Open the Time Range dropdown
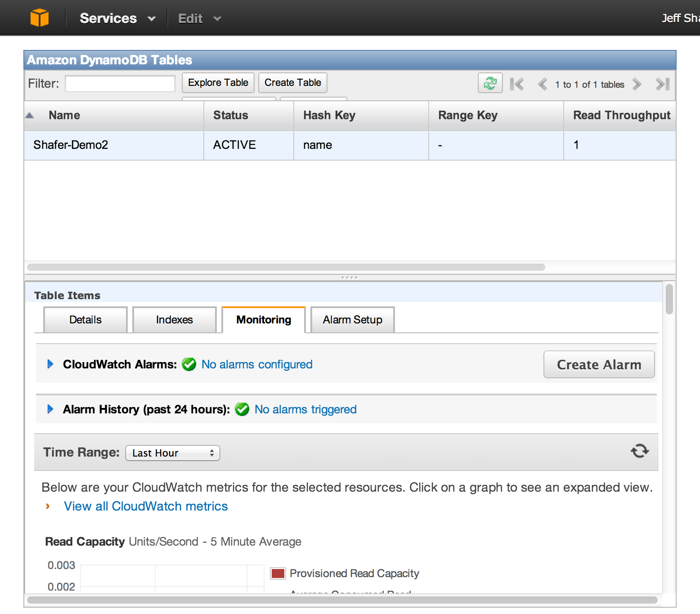Screen dimensions: 700x614 click(x=172, y=453)
